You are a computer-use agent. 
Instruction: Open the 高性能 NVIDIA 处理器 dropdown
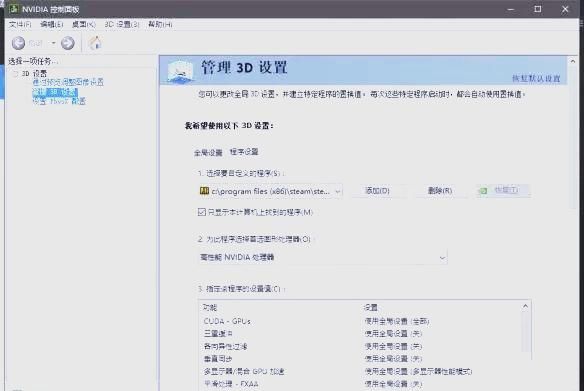pos(323,257)
